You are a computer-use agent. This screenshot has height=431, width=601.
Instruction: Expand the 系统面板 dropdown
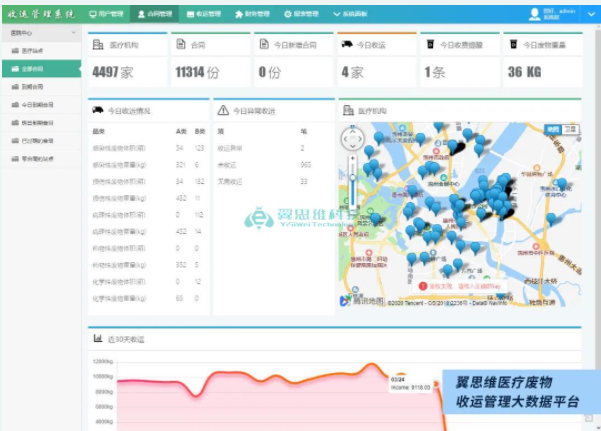pos(352,14)
